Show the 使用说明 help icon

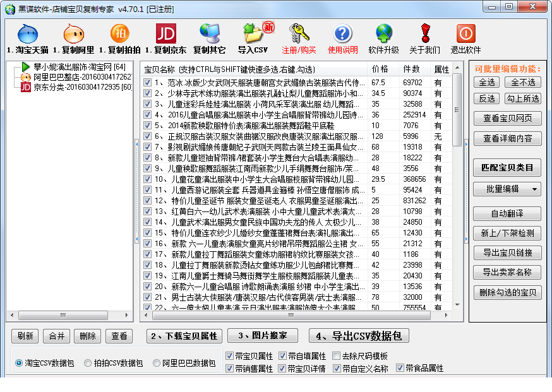pos(342,34)
